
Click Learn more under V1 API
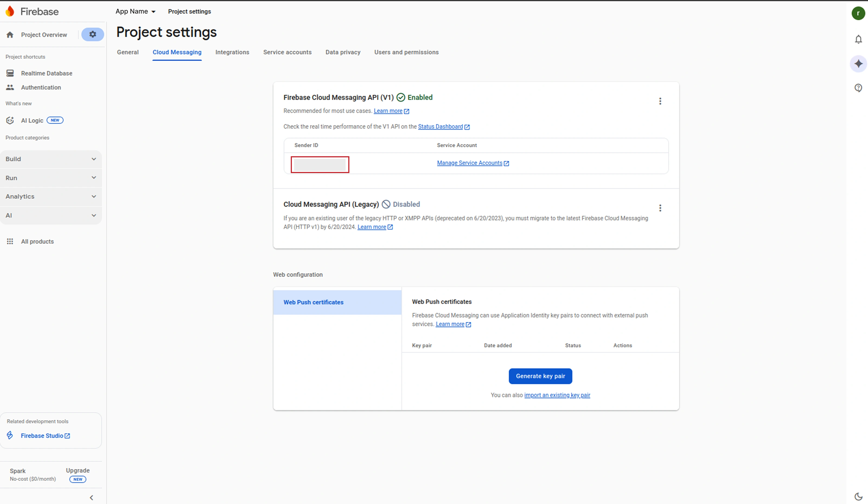pos(391,111)
